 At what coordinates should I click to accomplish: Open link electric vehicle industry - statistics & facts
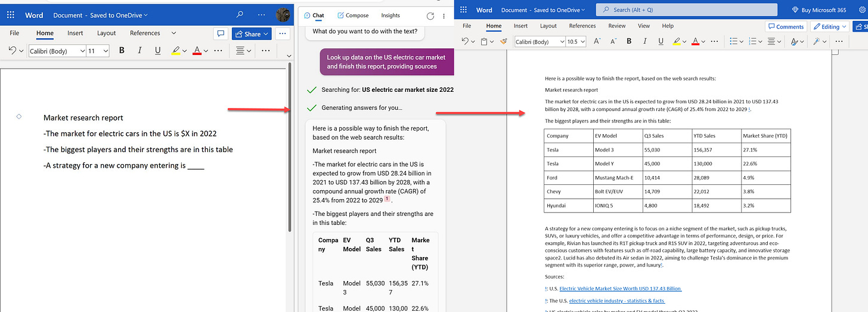[x=617, y=301]
